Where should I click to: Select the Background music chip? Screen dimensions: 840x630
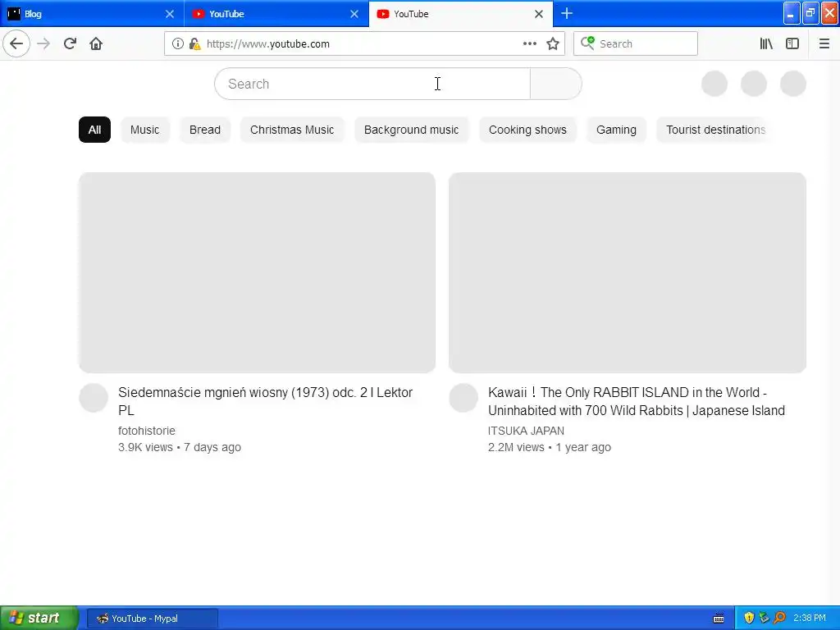(412, 130)
